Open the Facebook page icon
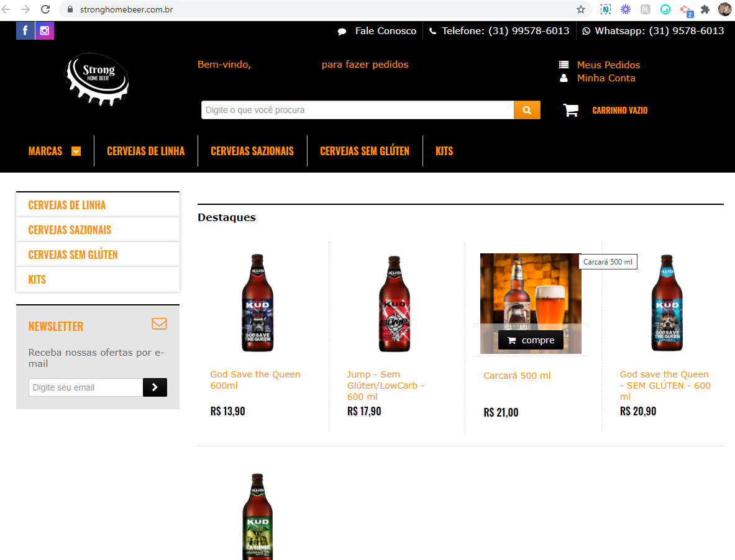The width and height of the screenshot is (735, 560). 25,31
